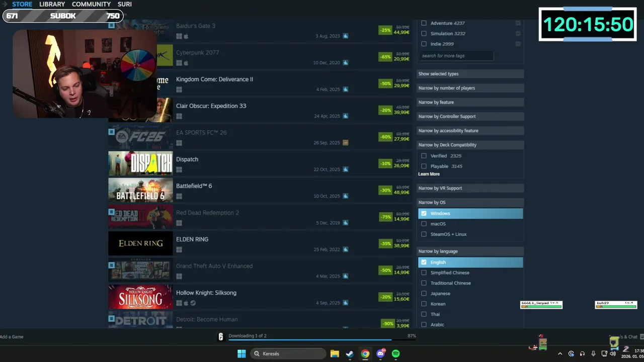
Task: Check the Indie tag filter
Action: [x=424, y=44]
